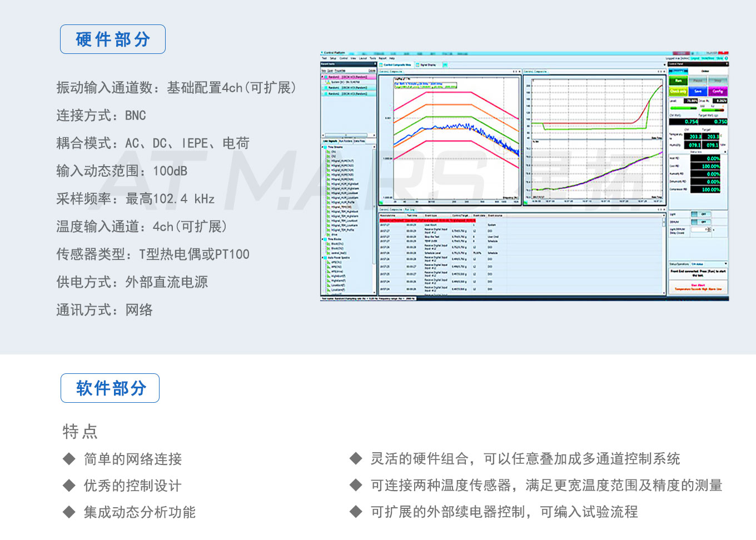The height and width of the screenshot is (540, 756).
Task: Toggle the DEHUM OFF switch
Action: click(x=701, y=222)
